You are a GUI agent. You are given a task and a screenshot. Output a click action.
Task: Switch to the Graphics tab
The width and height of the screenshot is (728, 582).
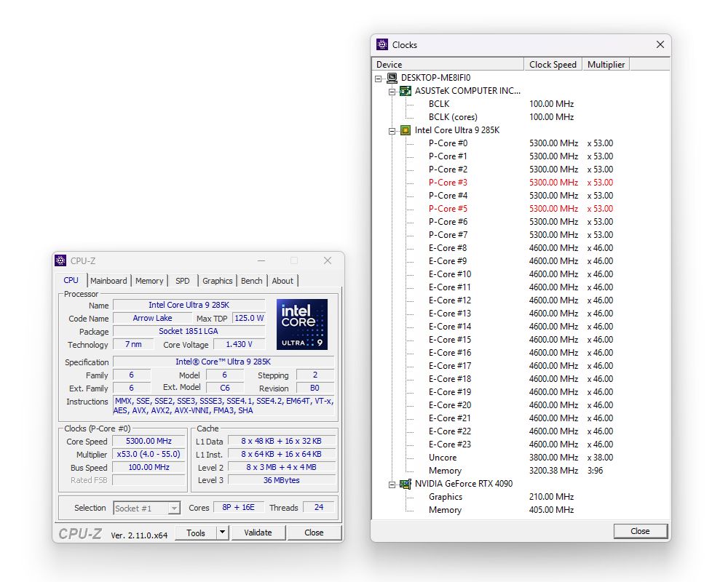[217, 281]
